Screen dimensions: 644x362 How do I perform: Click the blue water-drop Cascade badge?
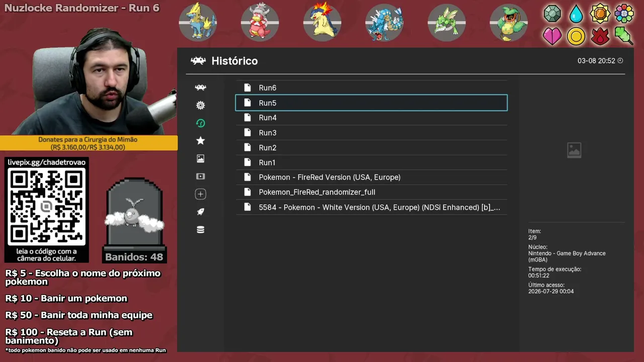coord(576,14)
